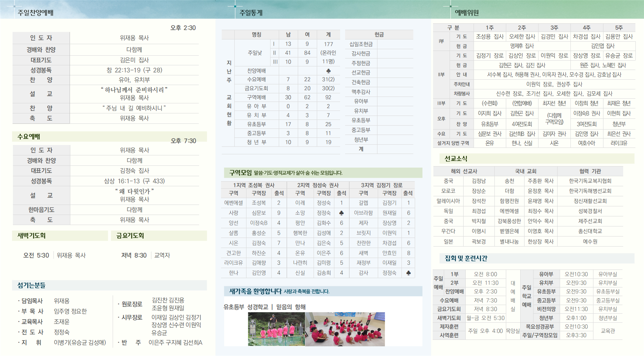This screenshot has width=644, height=356.
Task: Select the 섬기는분들 section heading
Action: tap(31, 285)
